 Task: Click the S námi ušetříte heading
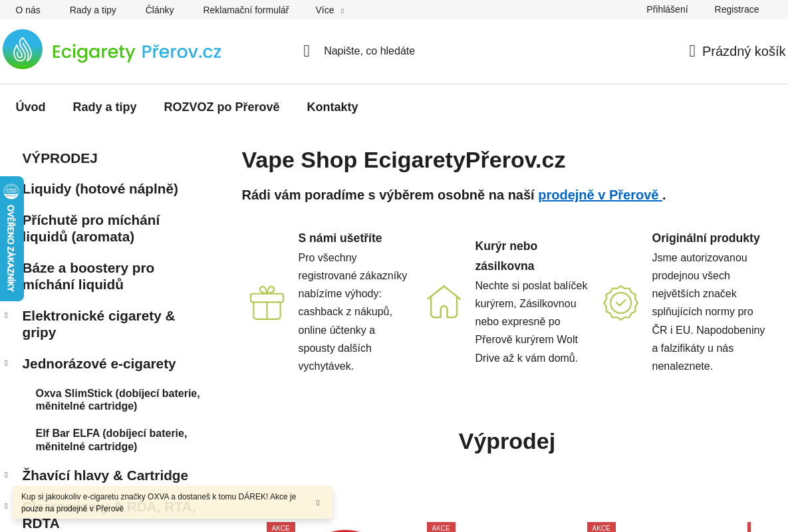point(340,238)
